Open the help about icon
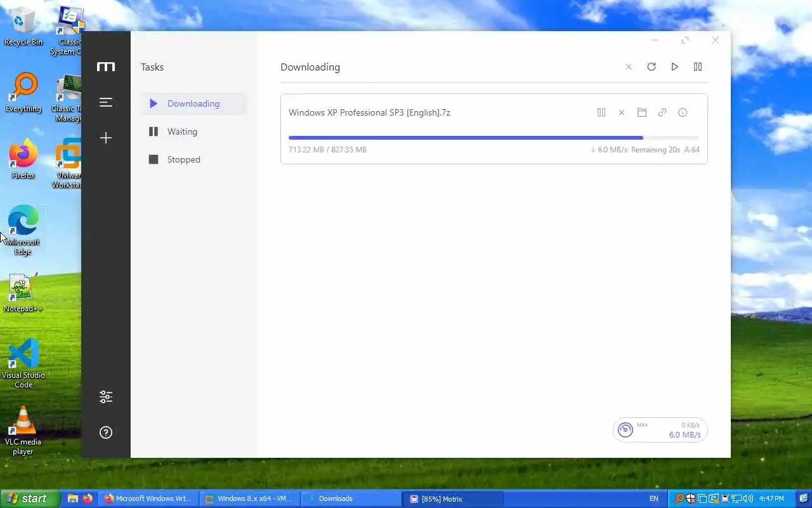 (106, 432)
